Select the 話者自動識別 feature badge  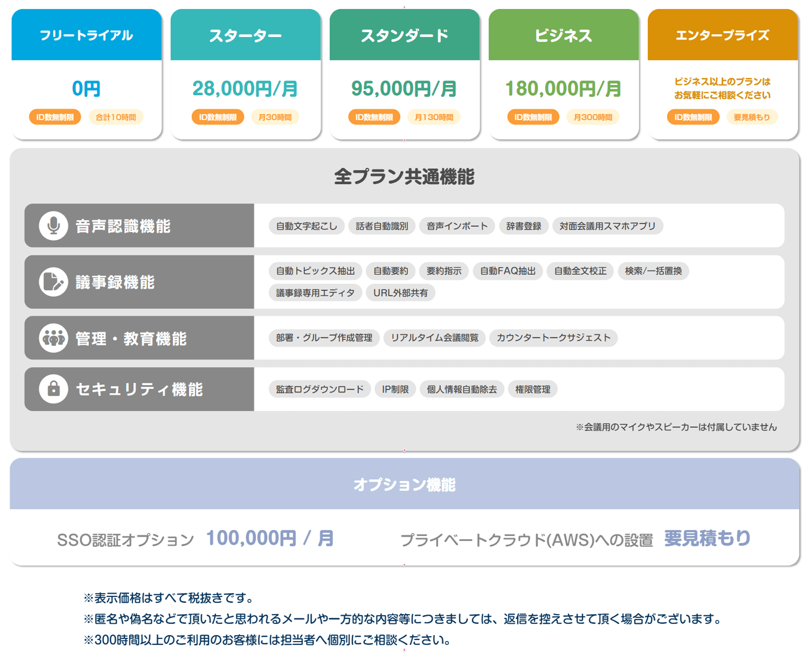point(382,226)
